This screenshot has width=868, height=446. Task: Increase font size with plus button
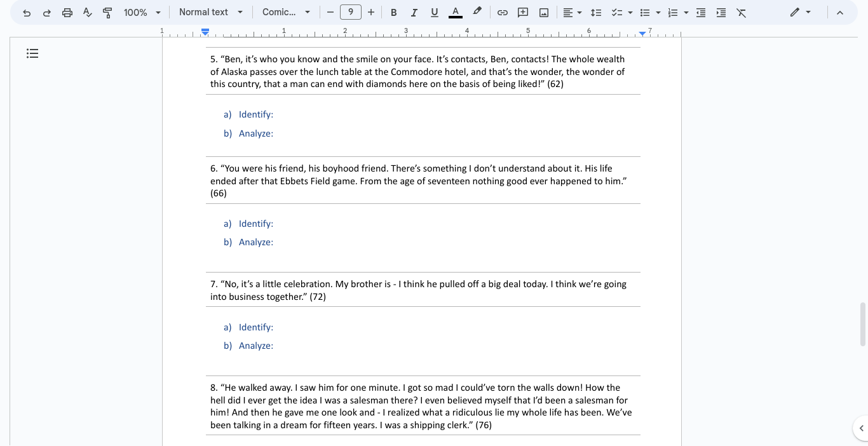tap(371, 13)
